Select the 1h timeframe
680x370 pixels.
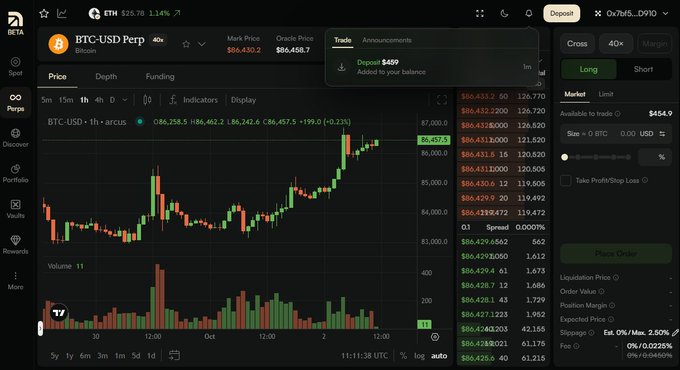pyautogui.click(x=84, y=100)
